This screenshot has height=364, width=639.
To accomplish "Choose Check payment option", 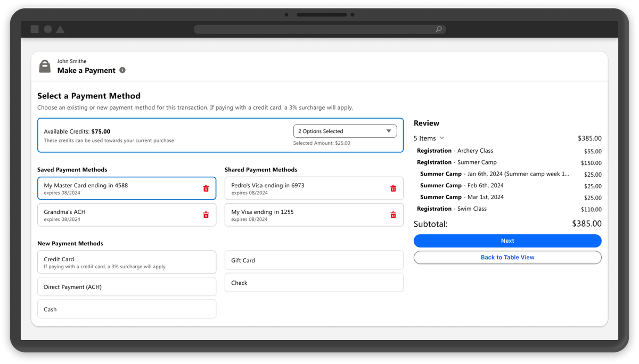I will tap(314, 283).
